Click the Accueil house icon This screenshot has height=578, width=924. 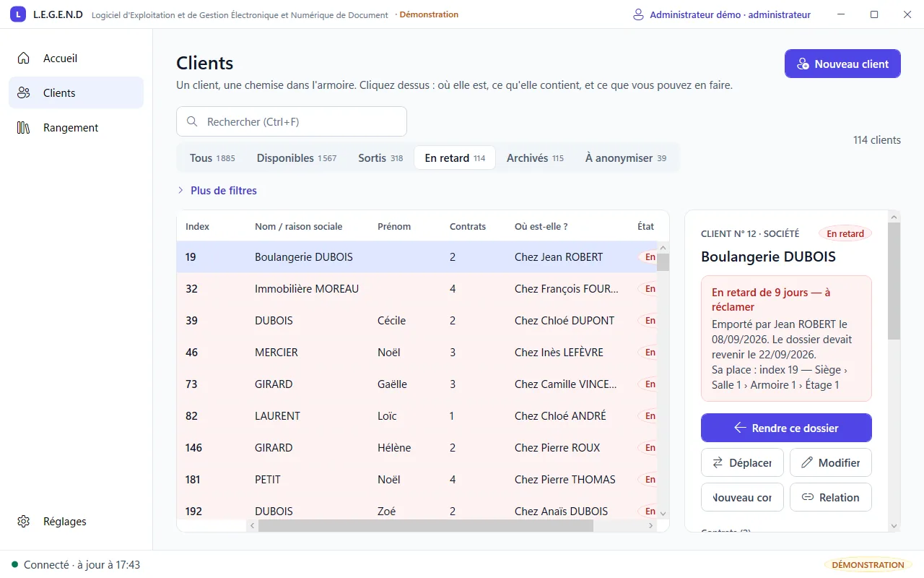(x=24, y=58)
